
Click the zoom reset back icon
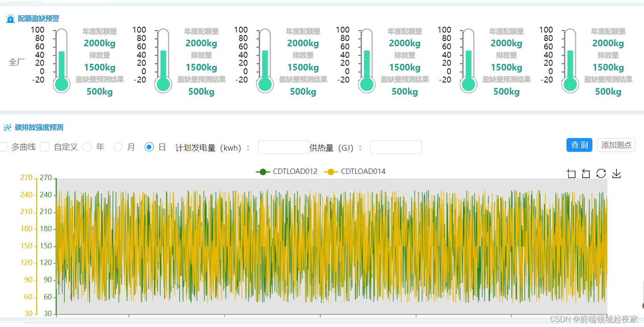(586, 174)
